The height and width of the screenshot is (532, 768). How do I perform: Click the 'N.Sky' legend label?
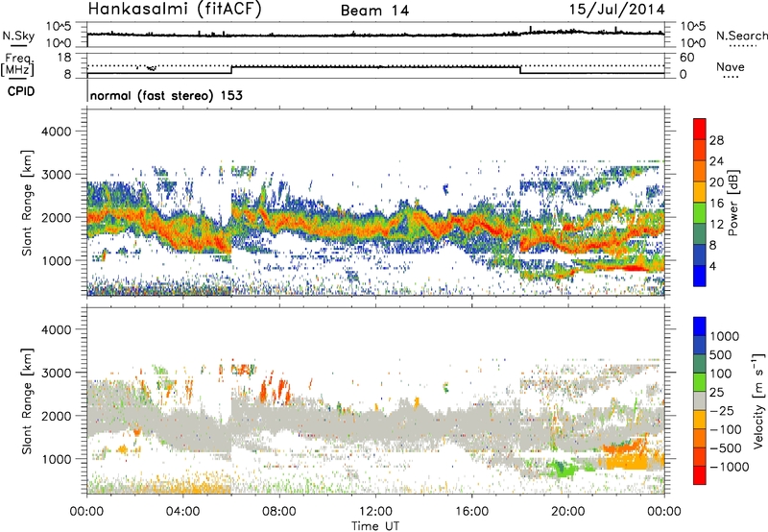(18, 36)
